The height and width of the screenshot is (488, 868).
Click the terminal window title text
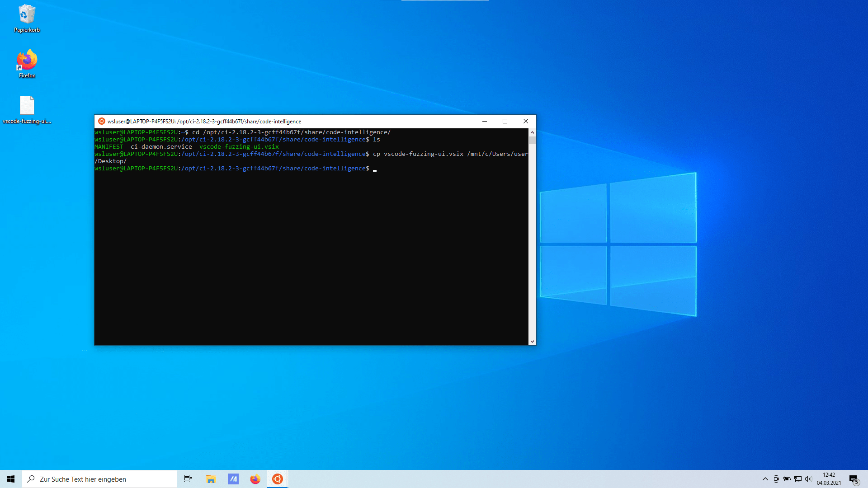(x=204, y=122)
